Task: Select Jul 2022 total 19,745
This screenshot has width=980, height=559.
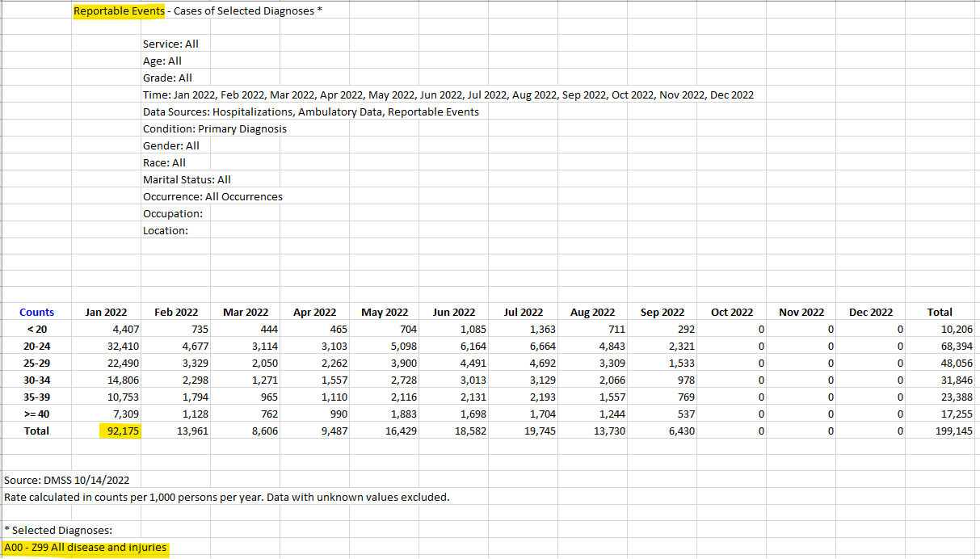Action: click(540, 431)
